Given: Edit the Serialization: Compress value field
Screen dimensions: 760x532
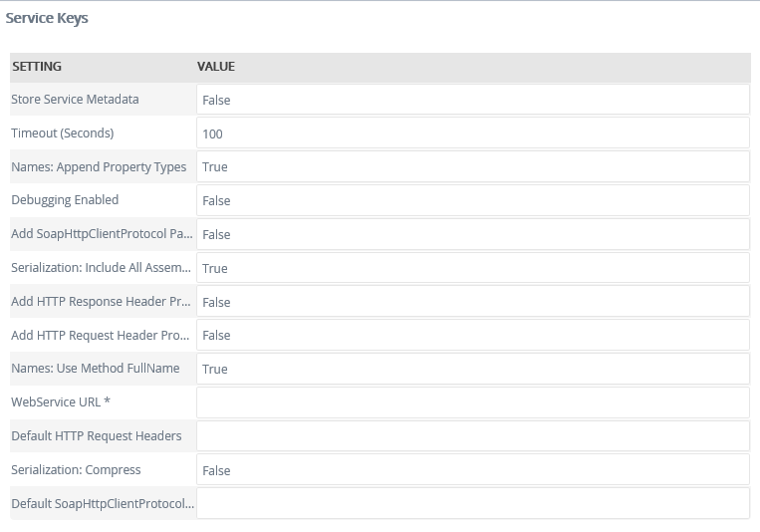Looking at the screenshot, I should pos(472,470).
